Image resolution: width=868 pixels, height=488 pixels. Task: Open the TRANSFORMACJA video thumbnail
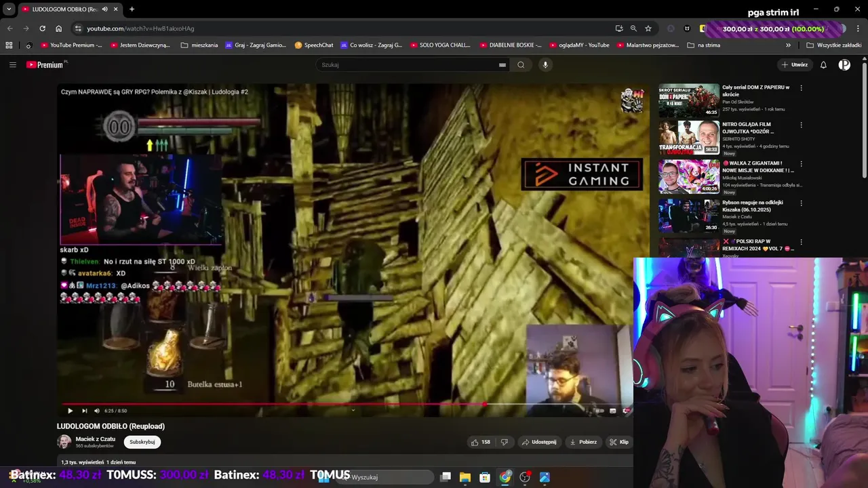(x=688, y=138)
